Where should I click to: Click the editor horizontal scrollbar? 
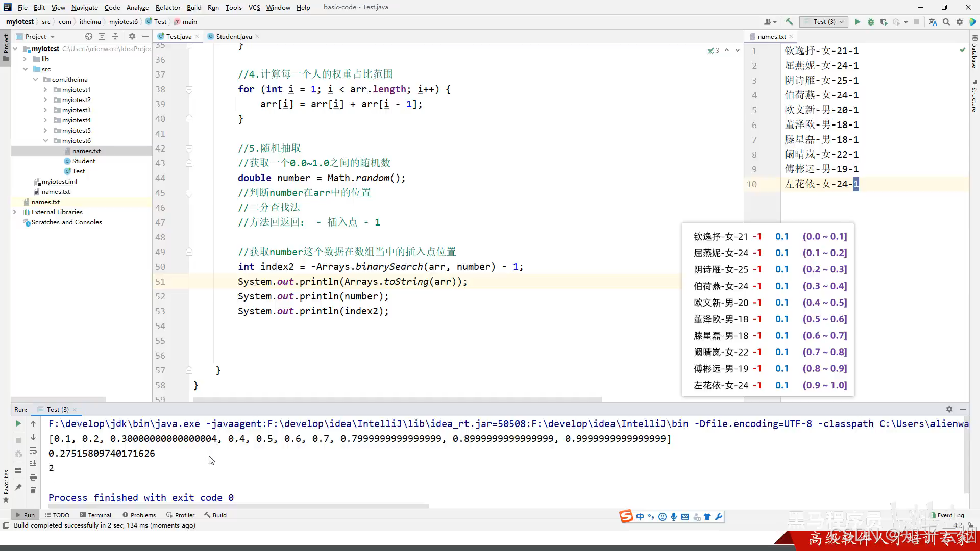click(397, 399)
